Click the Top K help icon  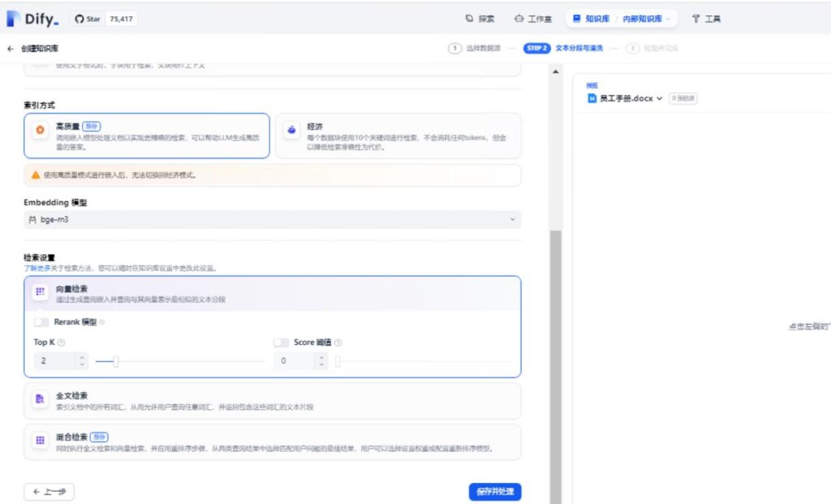point(62,342)
